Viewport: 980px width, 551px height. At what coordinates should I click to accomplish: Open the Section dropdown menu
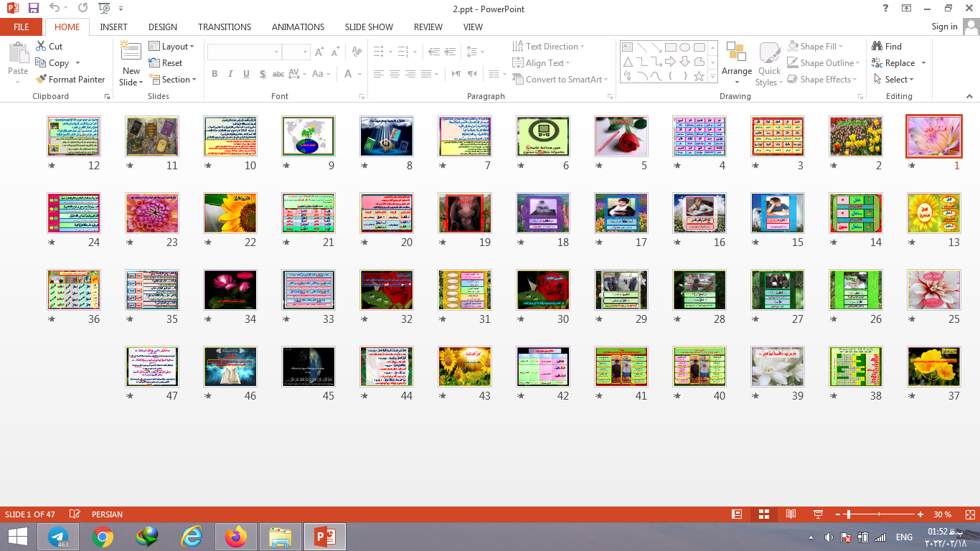click(172, 80)
